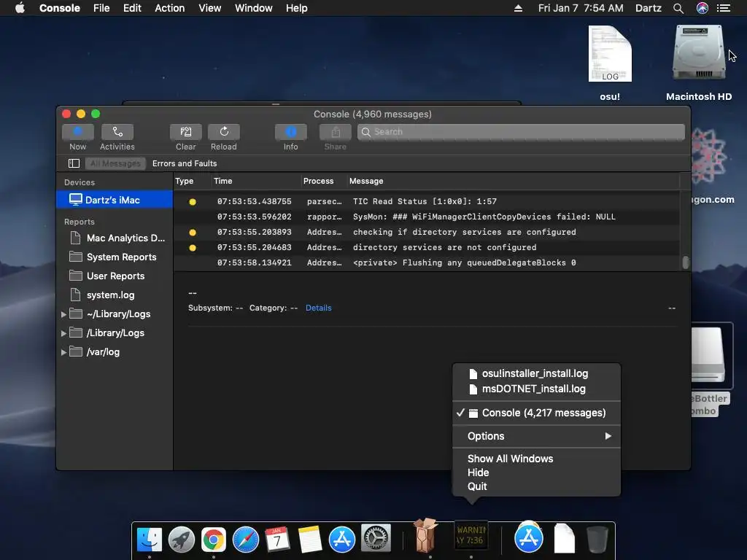
Task: Click the Process column header
Action: coord(318,181)
